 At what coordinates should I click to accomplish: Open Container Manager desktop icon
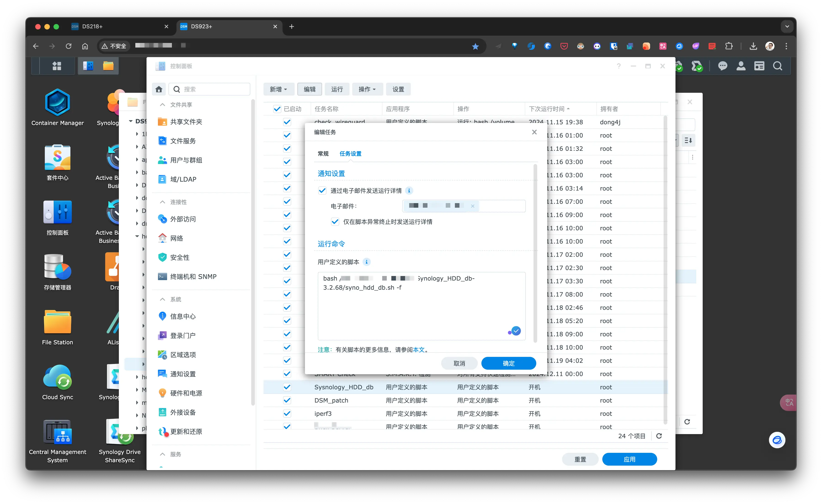click(x=57, y=103)
